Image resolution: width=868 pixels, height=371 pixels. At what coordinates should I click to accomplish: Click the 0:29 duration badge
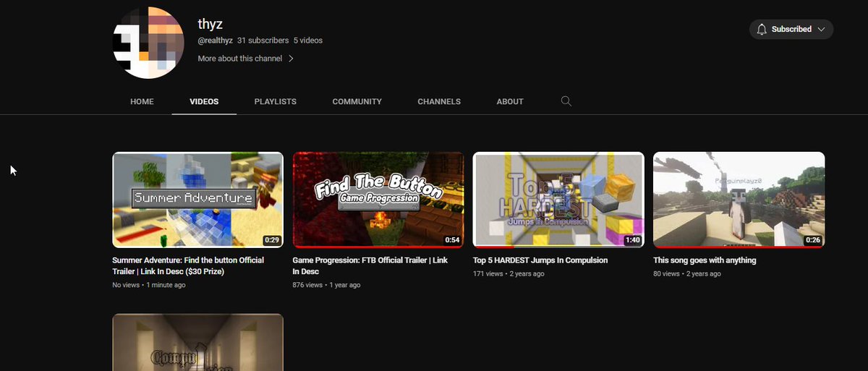(271, 239)
